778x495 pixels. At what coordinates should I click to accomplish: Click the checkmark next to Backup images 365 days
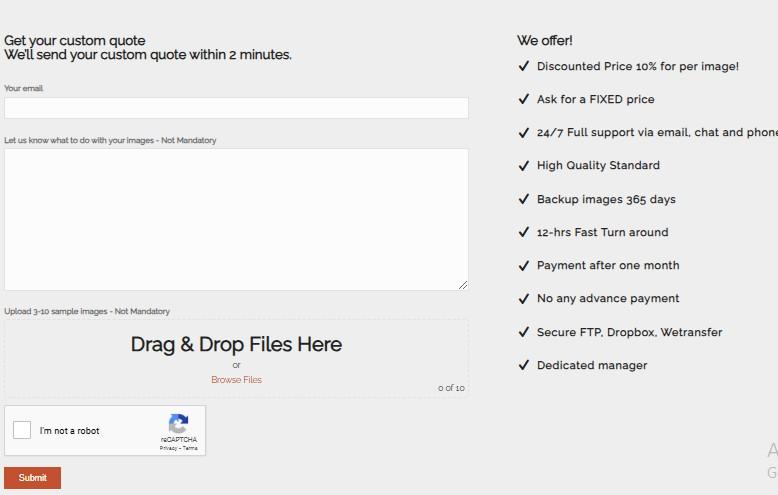point(523,199)
